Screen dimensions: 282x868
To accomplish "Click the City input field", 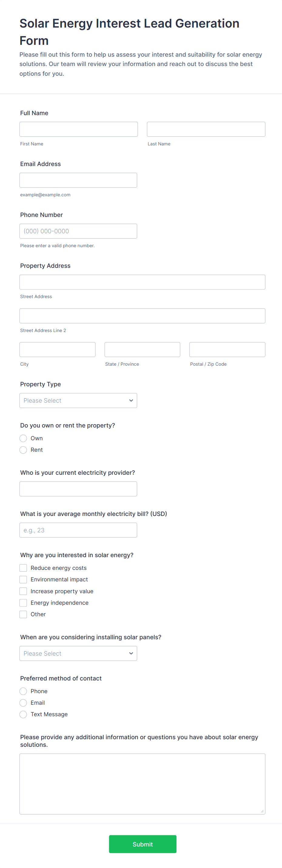I will click(x=57, y=349).
